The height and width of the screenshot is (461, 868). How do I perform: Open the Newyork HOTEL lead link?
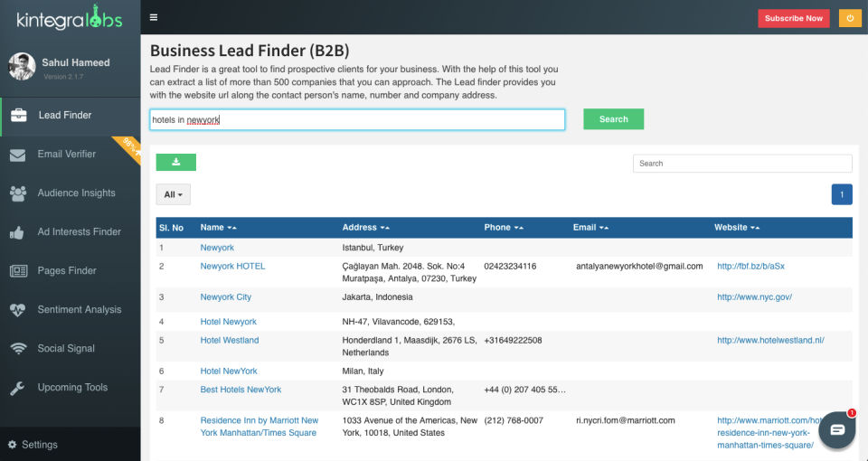tap(232, 266)
